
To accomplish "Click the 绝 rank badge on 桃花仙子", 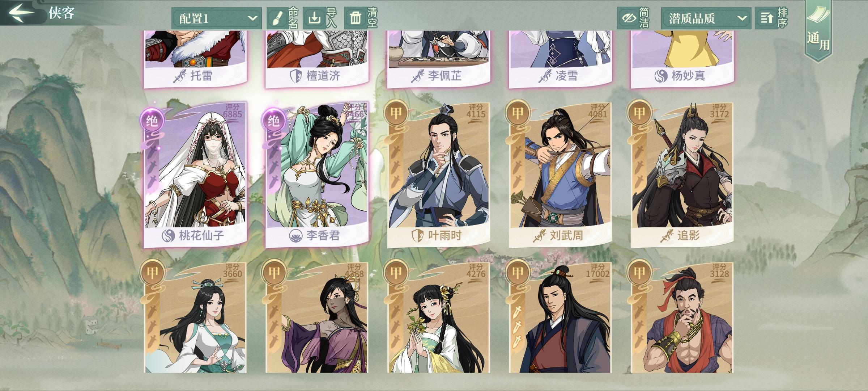I will click(x=152, y=121).
